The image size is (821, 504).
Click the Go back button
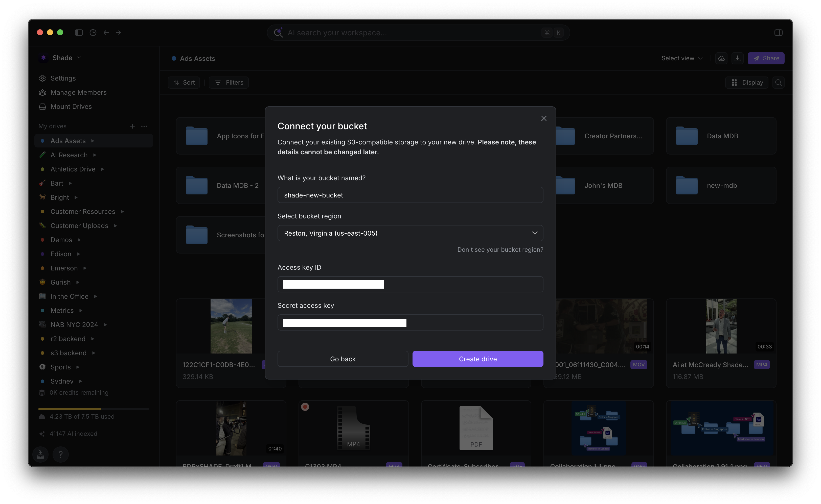(343, 359)
